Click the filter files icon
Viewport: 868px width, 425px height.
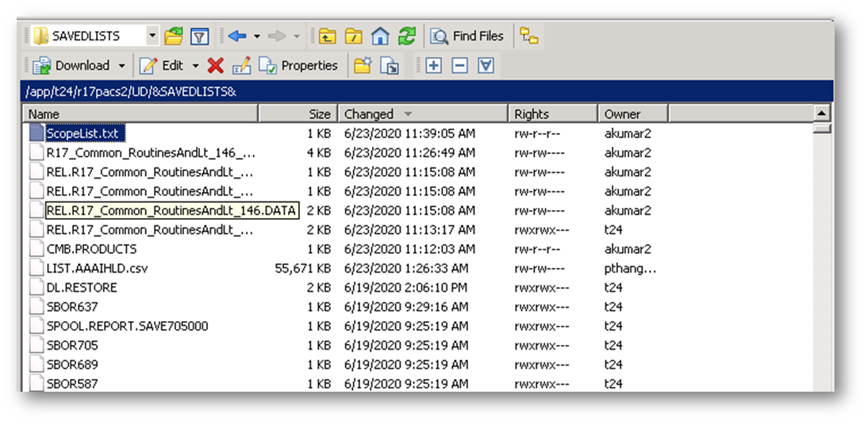pos(199,36)
